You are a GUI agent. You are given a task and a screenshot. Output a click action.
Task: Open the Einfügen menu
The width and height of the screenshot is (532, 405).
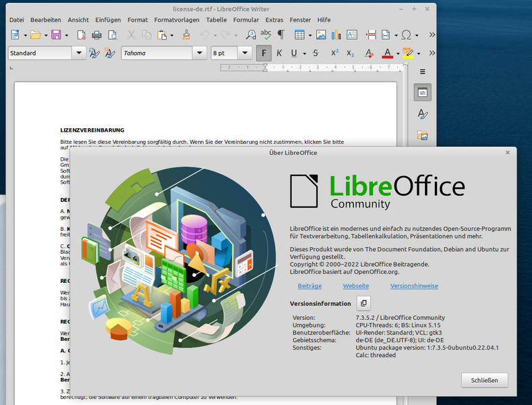coord(108,20)
